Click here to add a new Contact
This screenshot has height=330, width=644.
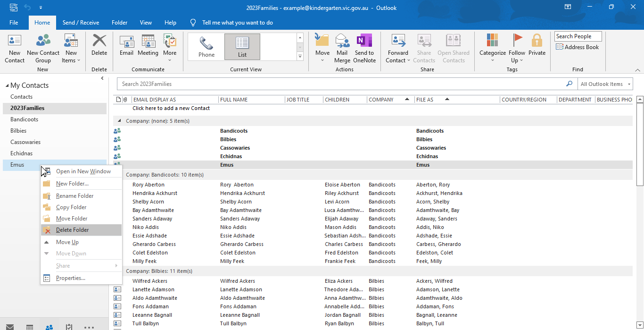click(x=171, y=108)
